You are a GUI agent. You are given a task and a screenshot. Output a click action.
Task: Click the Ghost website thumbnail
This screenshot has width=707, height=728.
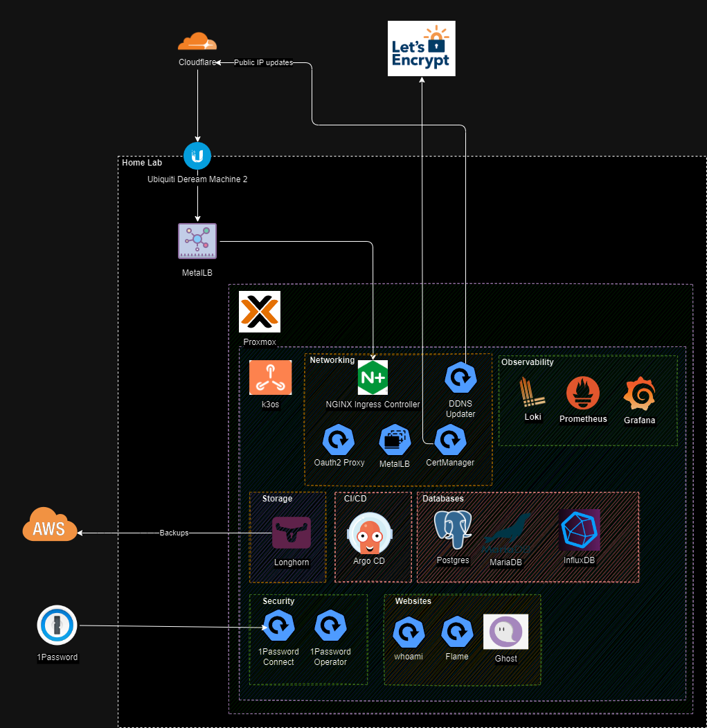pos(505,632)
